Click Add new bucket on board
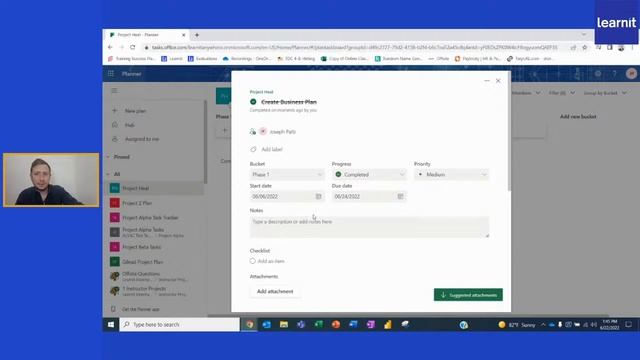This screenshot has width=640, height=360. [x=578, y=117]
